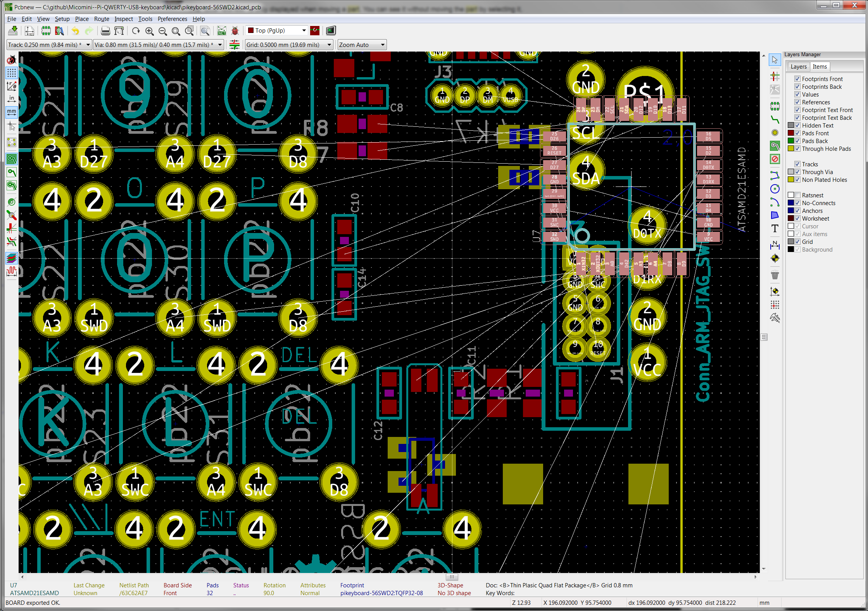Viewport: 868px width, 611px height.
Task: Toggle the No-Connects checkbox
Action: tap(797, 203)
